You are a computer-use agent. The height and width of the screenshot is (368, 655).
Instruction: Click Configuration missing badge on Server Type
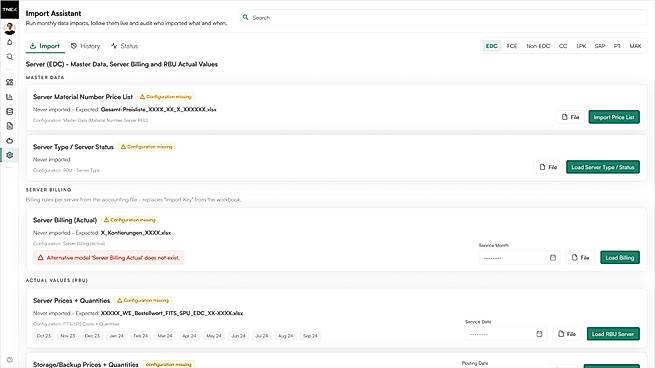pos(147,147)
